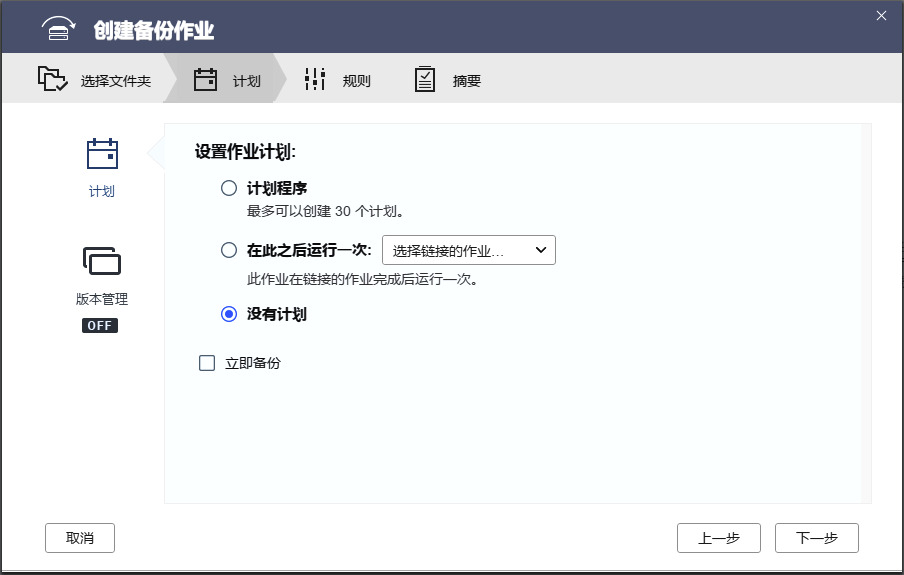Click the 计划 sidebar label
Screen dimensions: 904x575
102,191
